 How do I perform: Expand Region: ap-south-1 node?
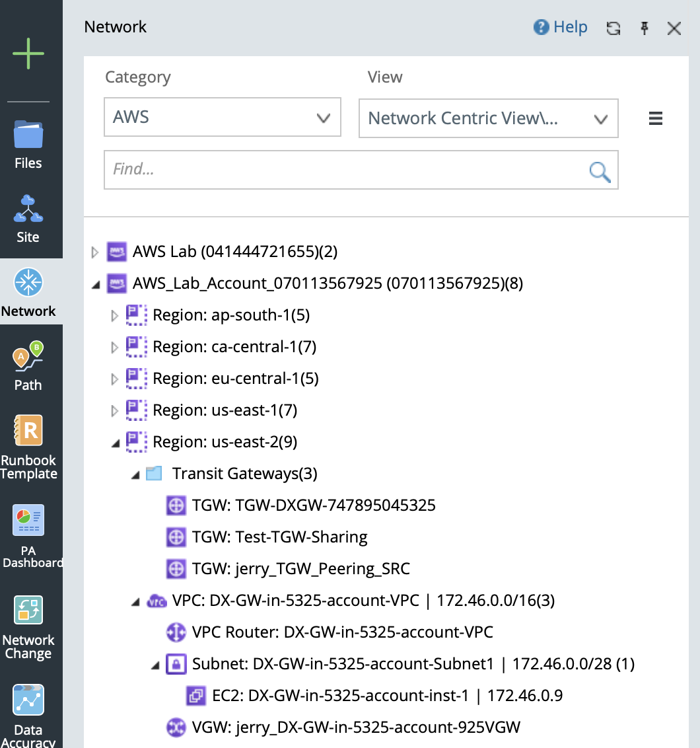115,316
